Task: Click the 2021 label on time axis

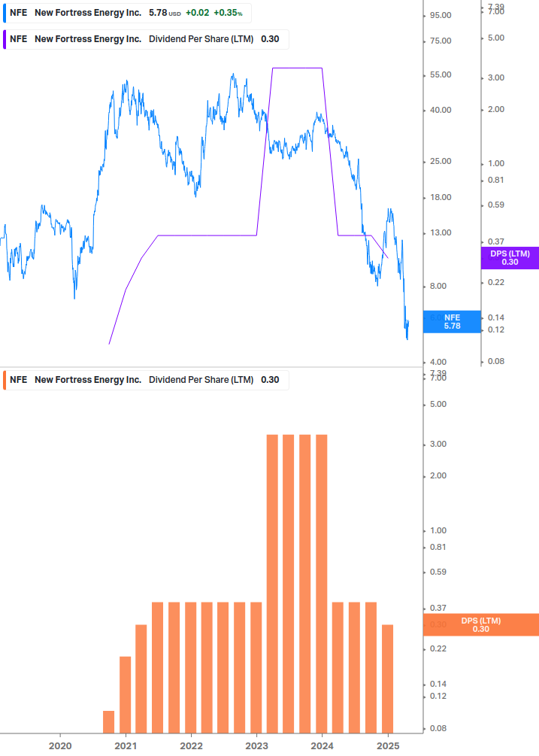Action: tap(126, 746)
